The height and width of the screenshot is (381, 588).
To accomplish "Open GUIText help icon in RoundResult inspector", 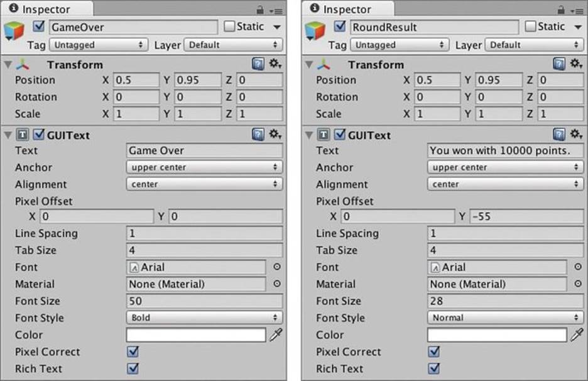I will coord(558,135).
